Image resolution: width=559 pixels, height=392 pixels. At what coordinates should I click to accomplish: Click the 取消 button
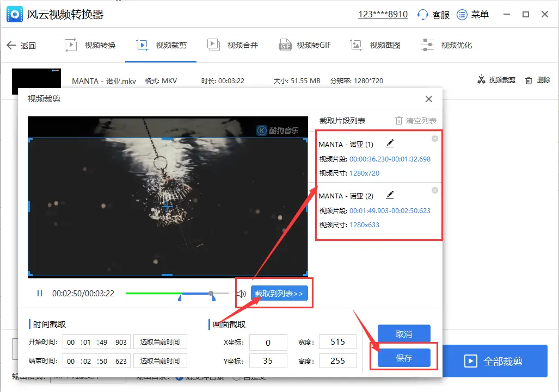(404, 334)
